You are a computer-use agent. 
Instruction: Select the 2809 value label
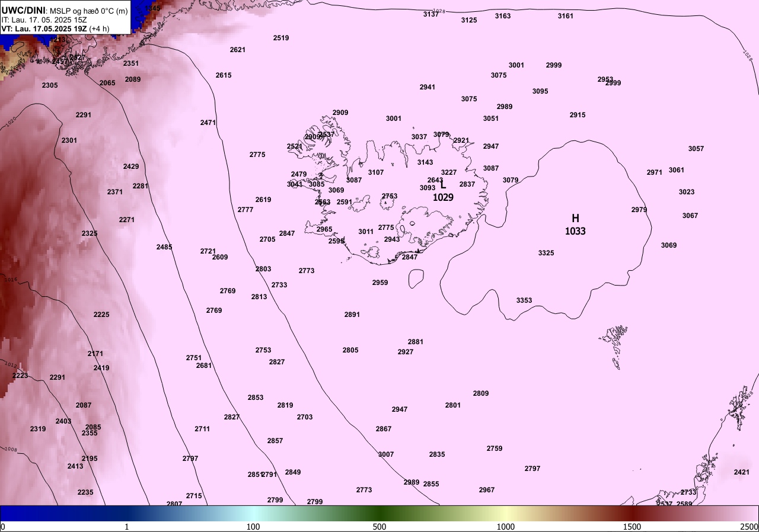point(481,393)
